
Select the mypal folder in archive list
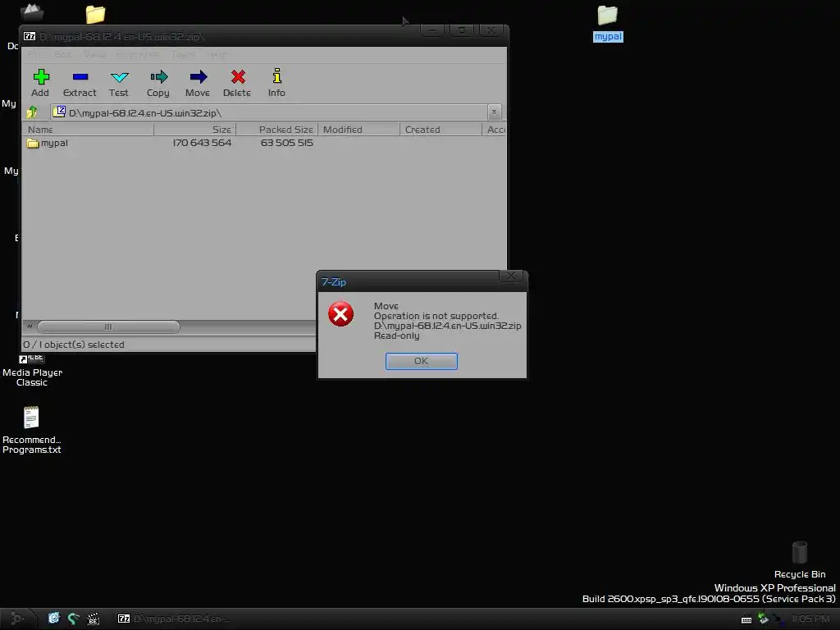coord(48,143)
